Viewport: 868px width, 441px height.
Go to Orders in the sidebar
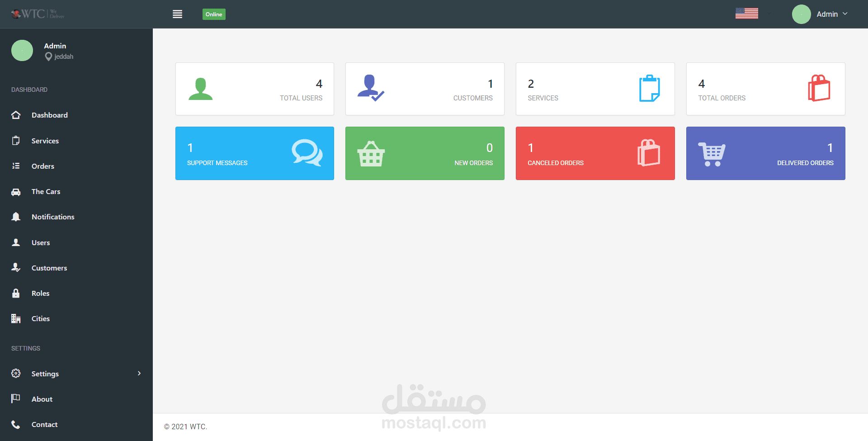[x=43, y=166]
